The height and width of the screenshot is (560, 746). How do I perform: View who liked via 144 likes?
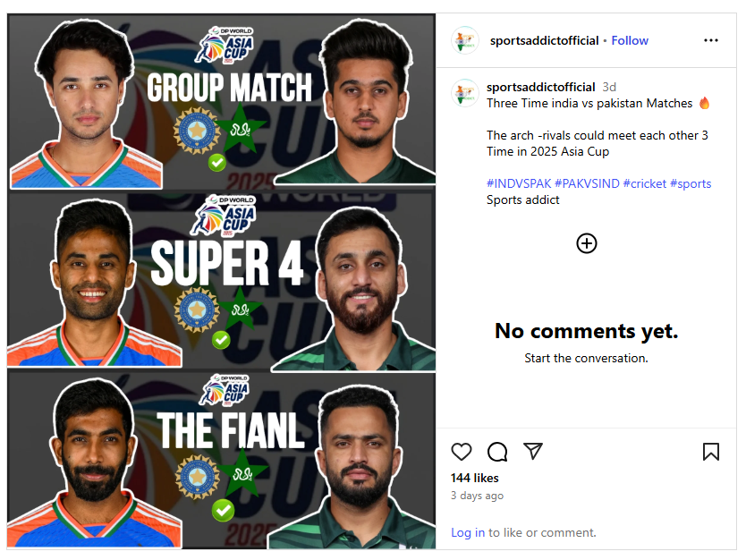[474, 478]
